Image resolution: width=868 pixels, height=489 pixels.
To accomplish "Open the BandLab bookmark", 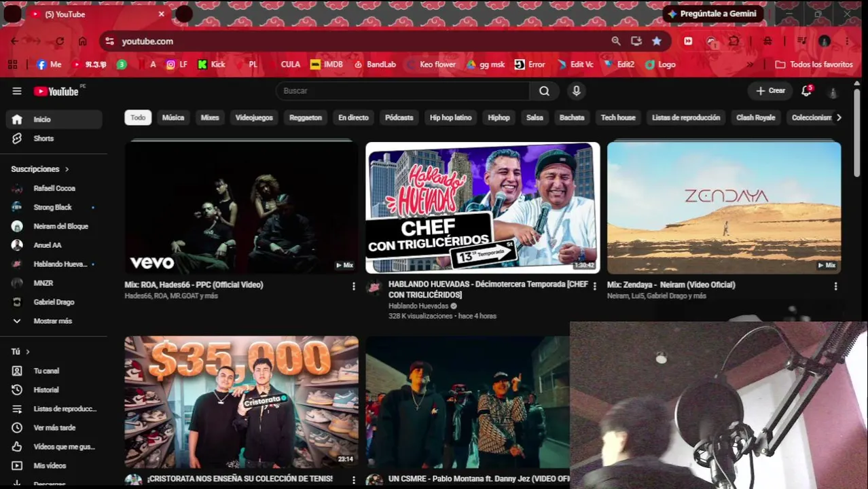I will (x=374, y=65).
